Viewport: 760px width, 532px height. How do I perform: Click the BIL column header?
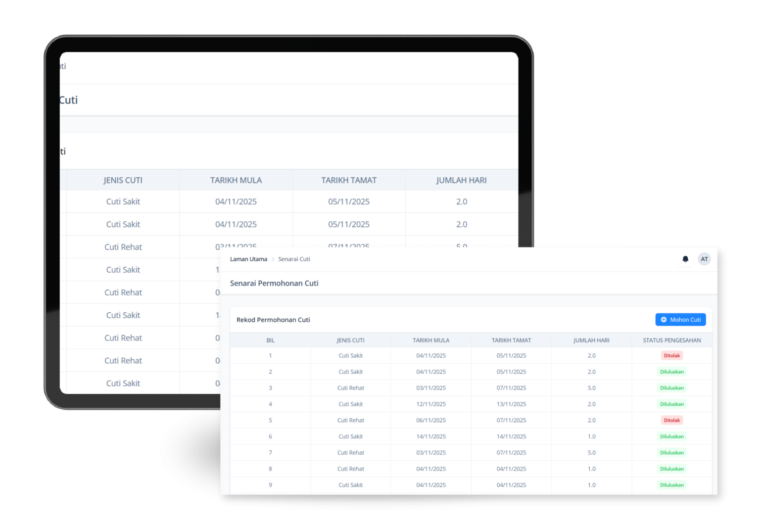[x=270, y=340]
